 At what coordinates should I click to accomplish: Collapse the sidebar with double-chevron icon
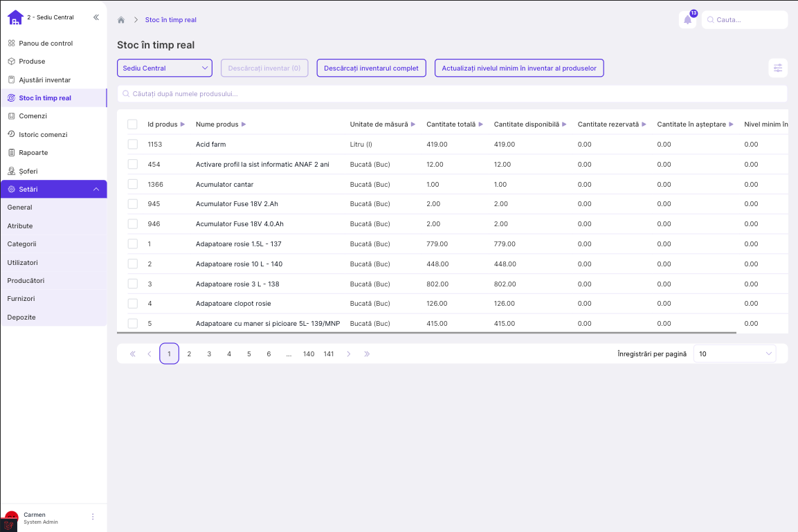(x=96, y=17)
